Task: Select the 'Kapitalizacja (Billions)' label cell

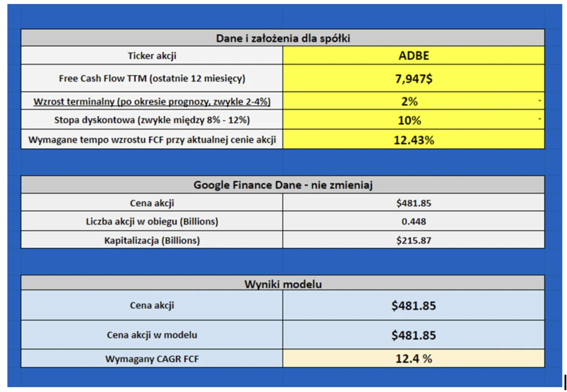Action: [x=152, y=240]
